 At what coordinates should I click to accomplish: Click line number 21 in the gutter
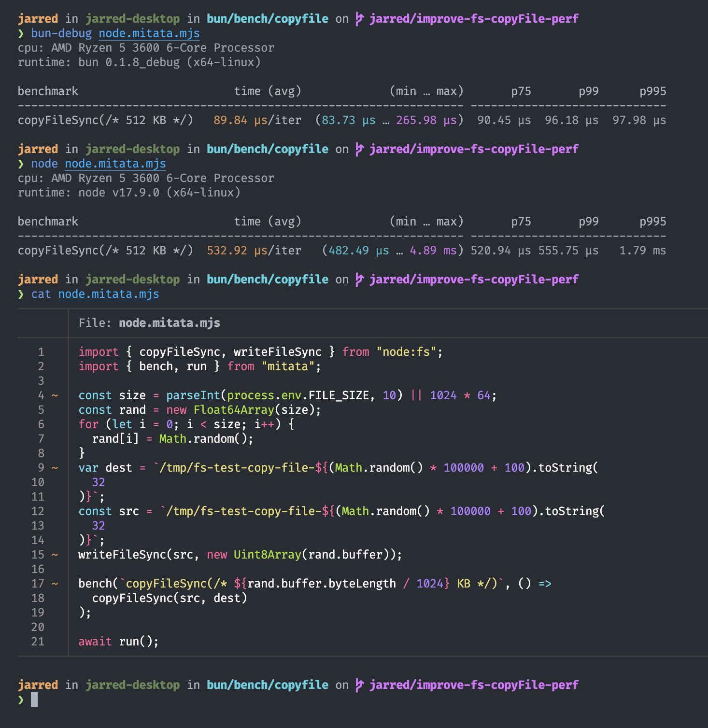pyautogui.click(x=38, y=642)
